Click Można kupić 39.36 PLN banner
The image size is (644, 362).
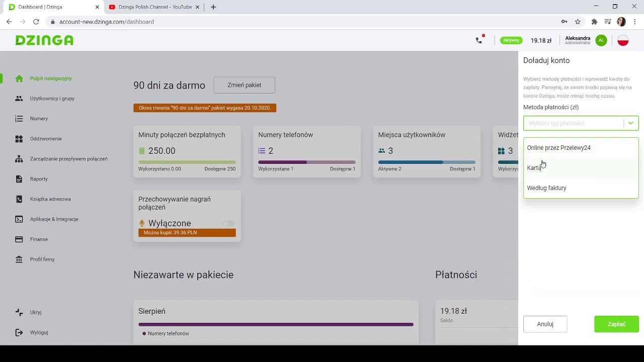point(187,233)
